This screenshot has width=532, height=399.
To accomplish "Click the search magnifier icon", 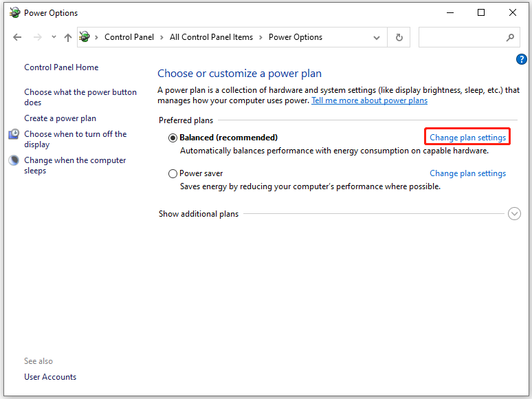I will 510,37.
